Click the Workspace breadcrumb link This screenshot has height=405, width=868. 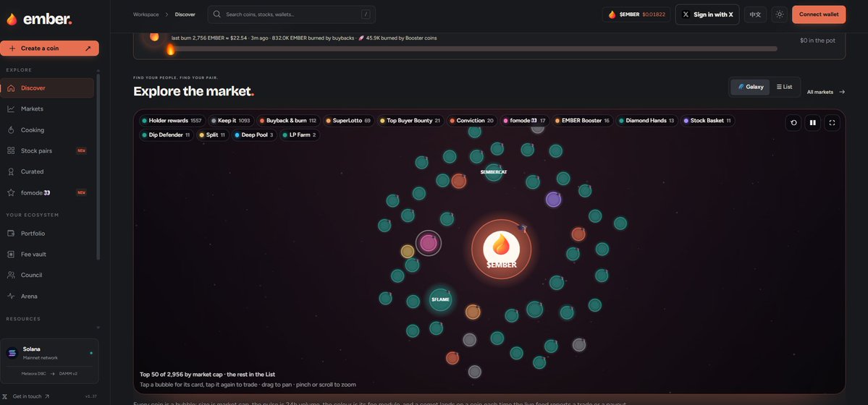click(146, 14)
